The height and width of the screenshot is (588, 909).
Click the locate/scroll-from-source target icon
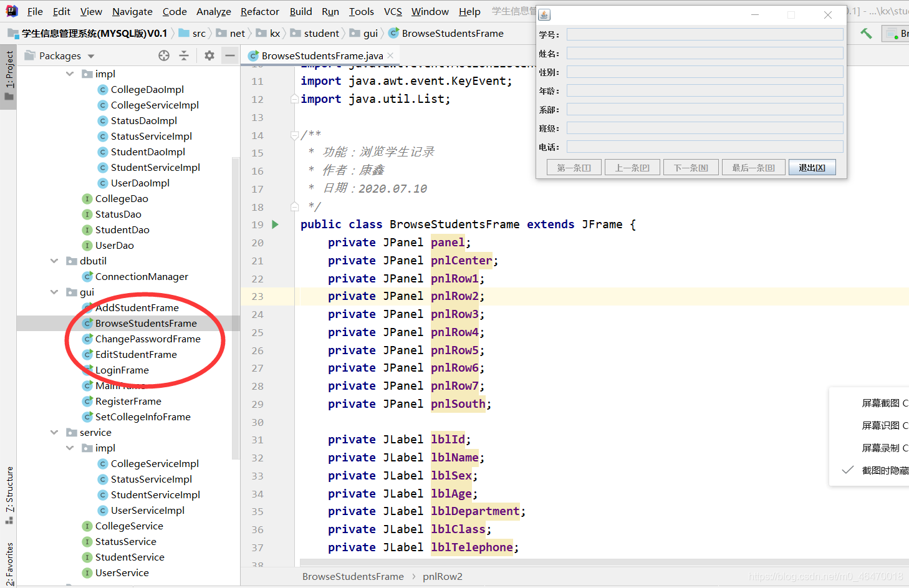point(164,55)
